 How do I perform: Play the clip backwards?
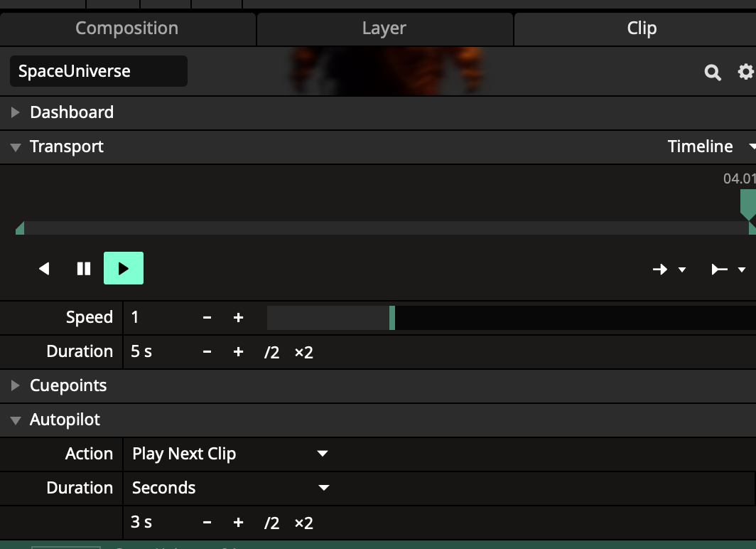[x=44, y=269]
